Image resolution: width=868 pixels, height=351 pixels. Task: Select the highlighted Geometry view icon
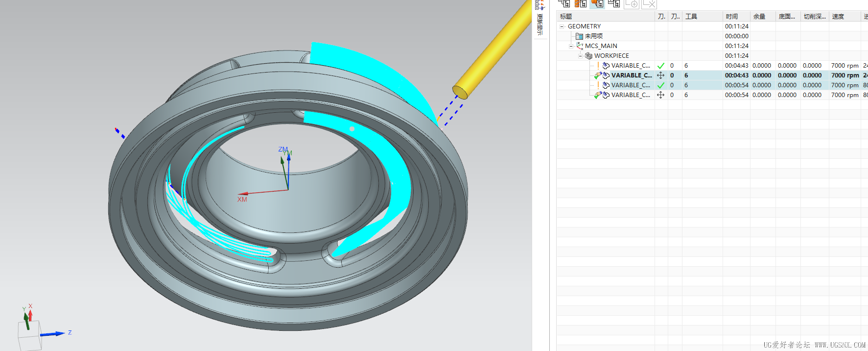coord(597,3)
